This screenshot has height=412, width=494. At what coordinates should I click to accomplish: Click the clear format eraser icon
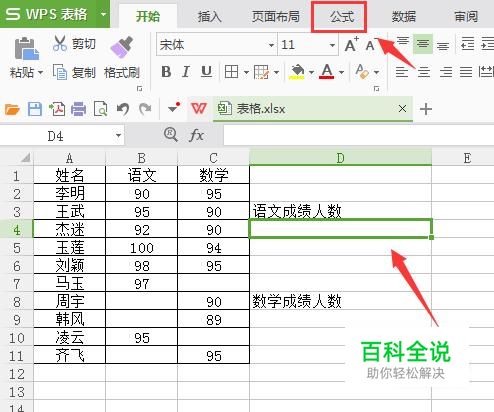362,72
